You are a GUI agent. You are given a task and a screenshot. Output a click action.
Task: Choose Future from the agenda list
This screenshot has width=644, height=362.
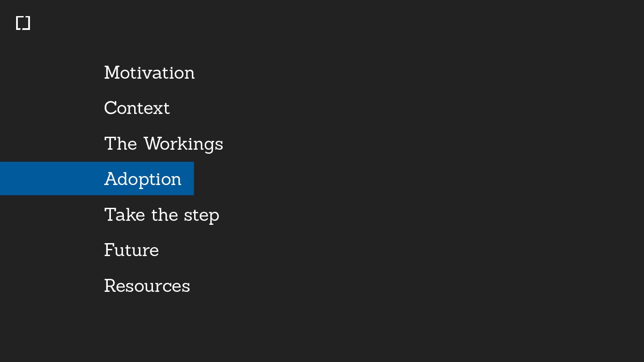coord(131,250)
